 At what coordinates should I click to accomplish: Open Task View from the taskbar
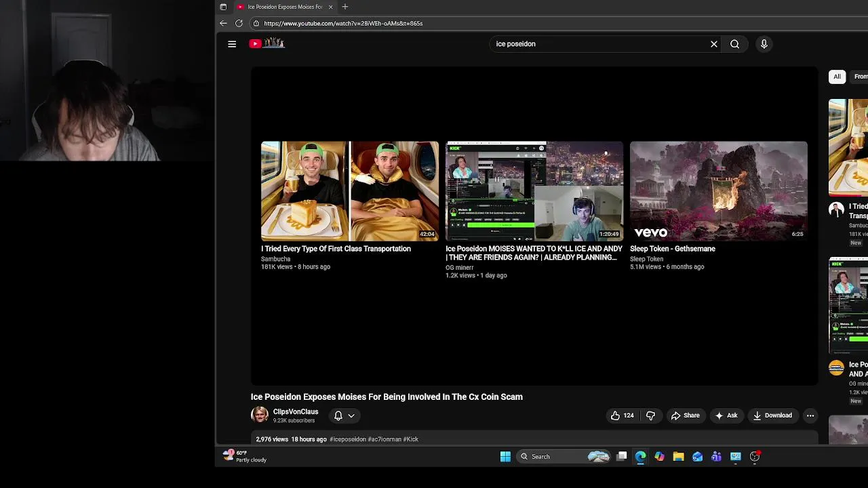click(x=621, y=457)
